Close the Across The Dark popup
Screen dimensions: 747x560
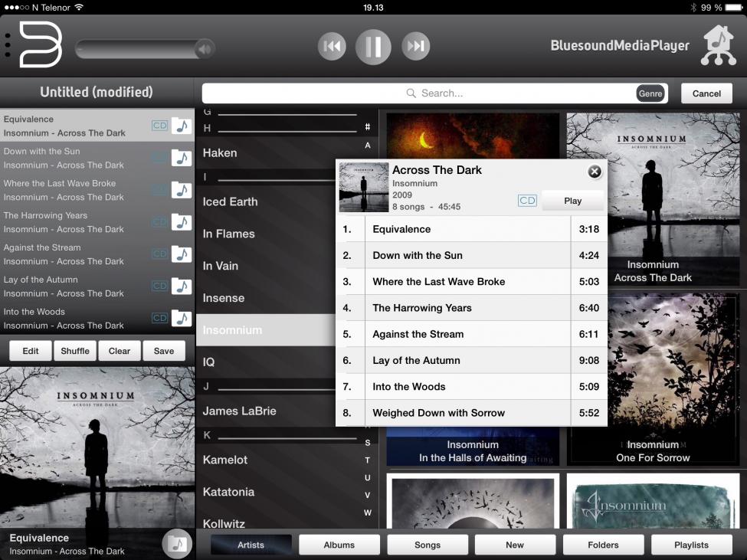pos(594,172)
